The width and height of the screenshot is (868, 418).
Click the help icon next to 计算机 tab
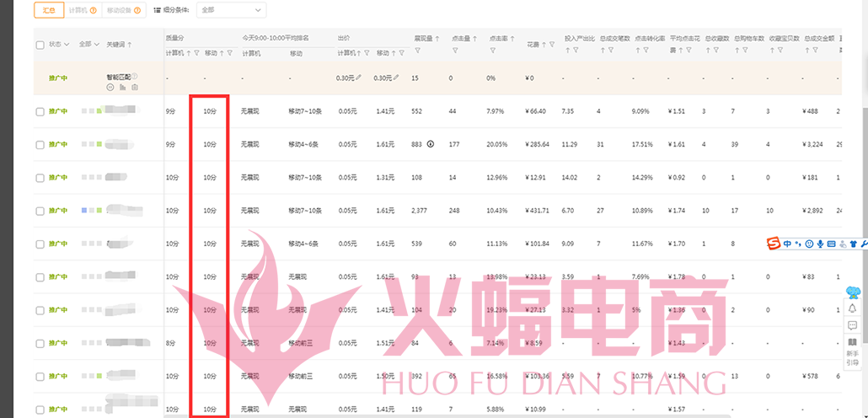93,10
